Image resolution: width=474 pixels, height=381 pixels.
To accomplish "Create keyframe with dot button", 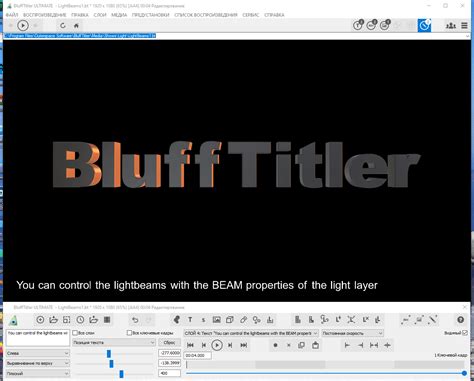I will coord(275,345).
